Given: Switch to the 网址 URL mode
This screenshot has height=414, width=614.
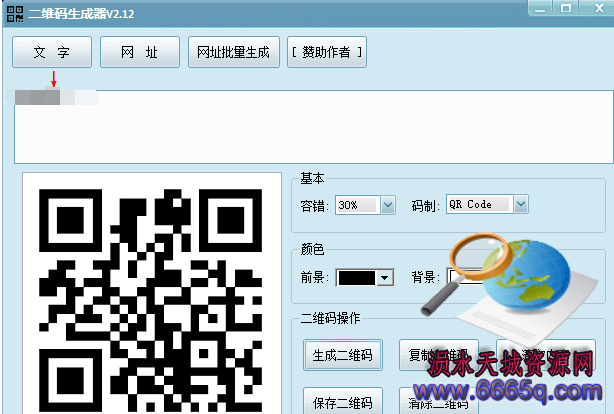Looking at the screenshot, I should click(140, 52).
